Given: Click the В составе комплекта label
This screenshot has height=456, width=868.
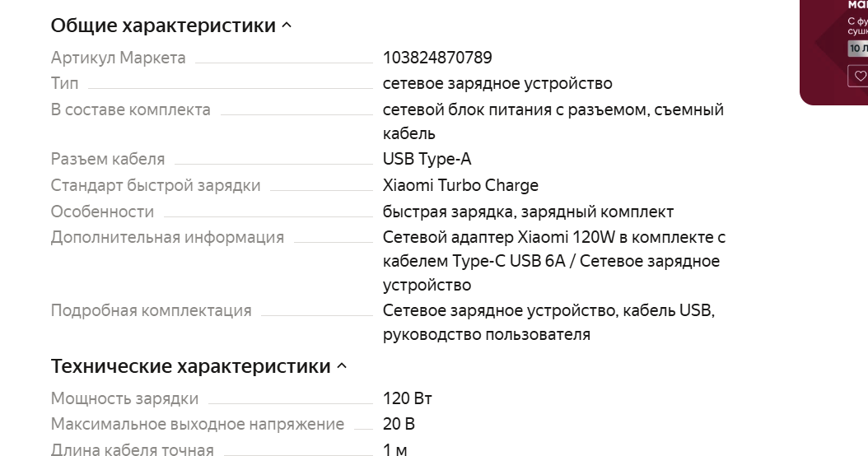Looking at the screenshot, I should coord(131,109).
